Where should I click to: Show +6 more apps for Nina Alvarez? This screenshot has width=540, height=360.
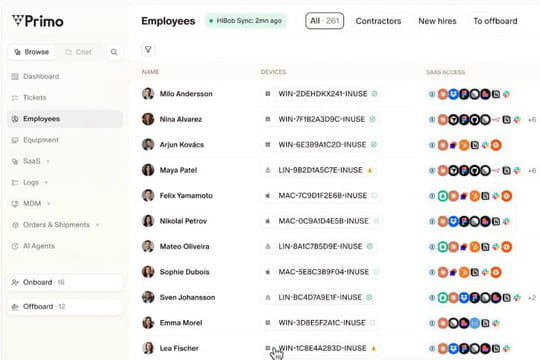pyautogui.click(x=532, y=120)
